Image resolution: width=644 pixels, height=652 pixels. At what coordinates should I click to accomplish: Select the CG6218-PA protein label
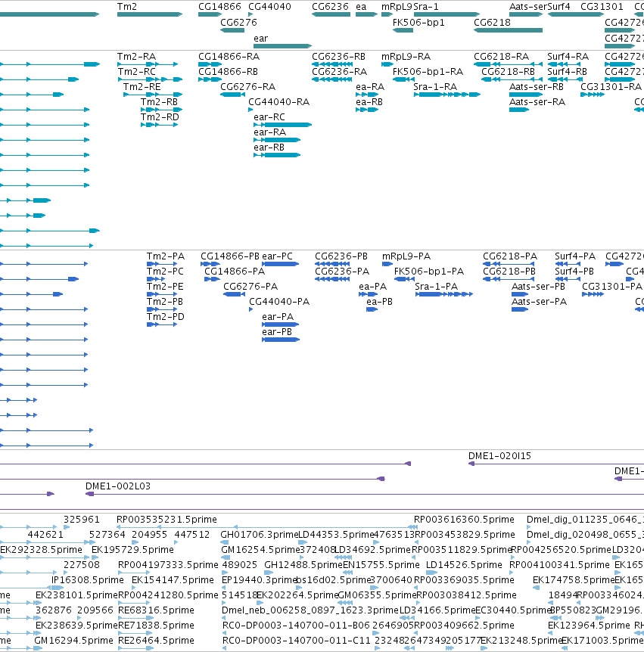point(510,256)
